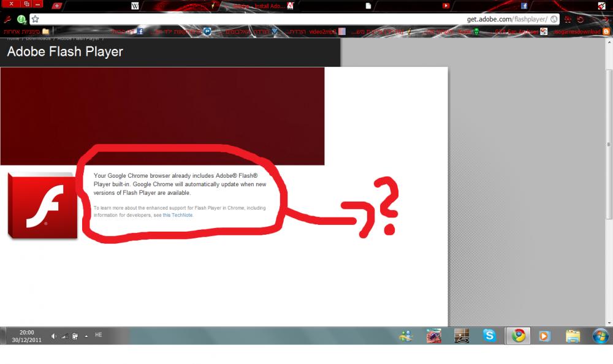The width and height of the screenshot is (613, 364).
Task: Click the Downloads breadcrumb link
Action: 38,39
